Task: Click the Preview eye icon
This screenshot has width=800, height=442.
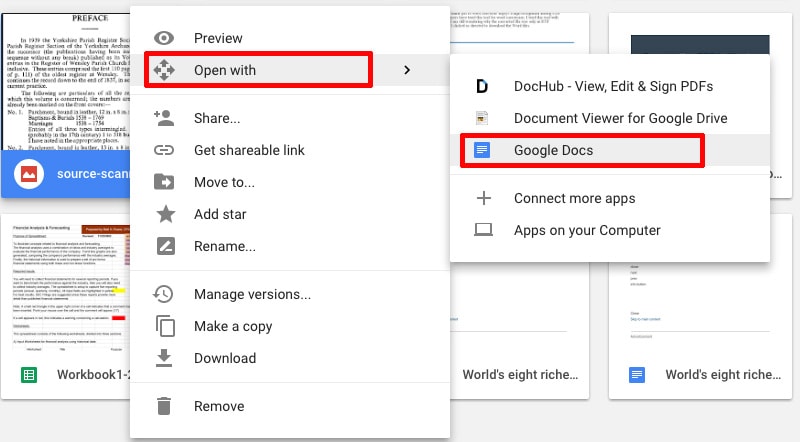Action: 164,38
